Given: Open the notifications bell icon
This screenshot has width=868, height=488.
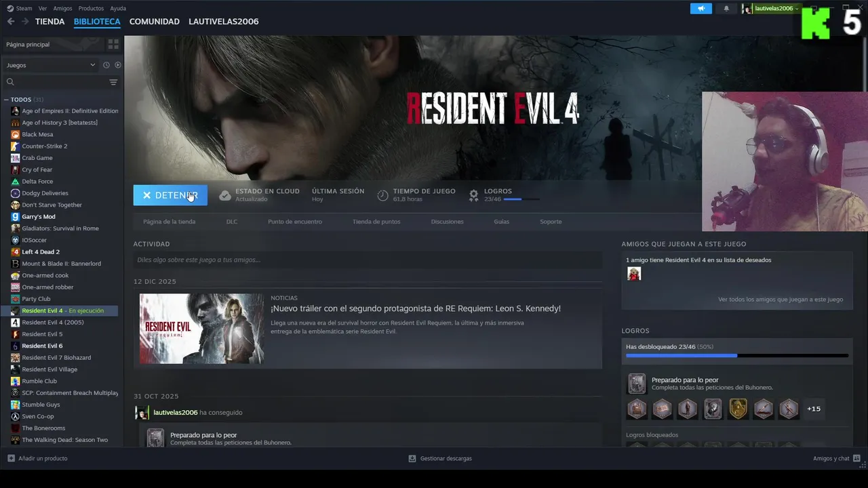Looking at the screenshot, I should coord(726,8).
